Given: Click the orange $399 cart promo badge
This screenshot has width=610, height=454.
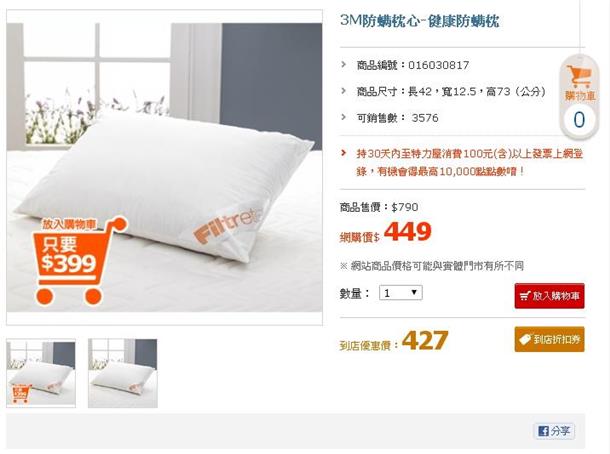Looking at the screenshot, I should click(77, 261).
